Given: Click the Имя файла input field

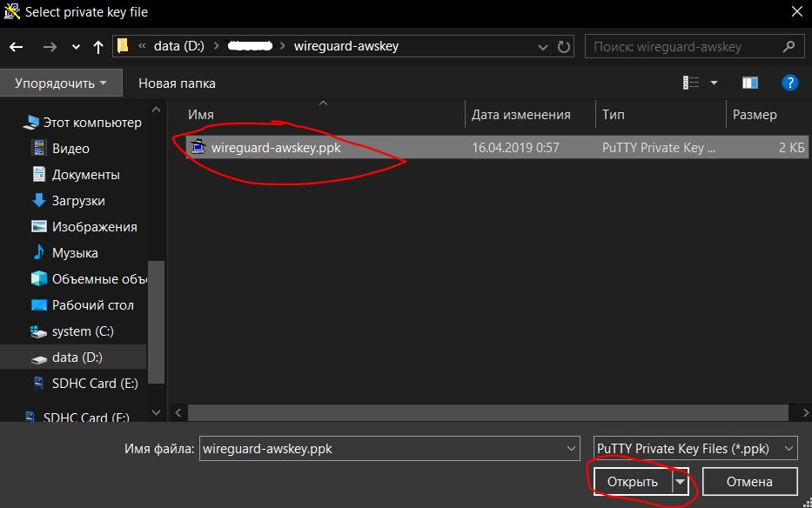Looking at the screenshot, I should pos(383,448).
